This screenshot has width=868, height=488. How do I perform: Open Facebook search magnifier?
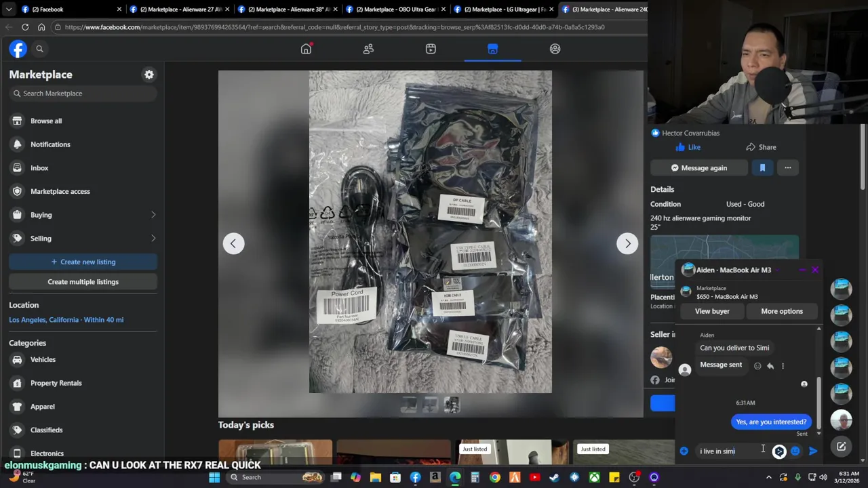pyautogui.click(x=39, y=49)
